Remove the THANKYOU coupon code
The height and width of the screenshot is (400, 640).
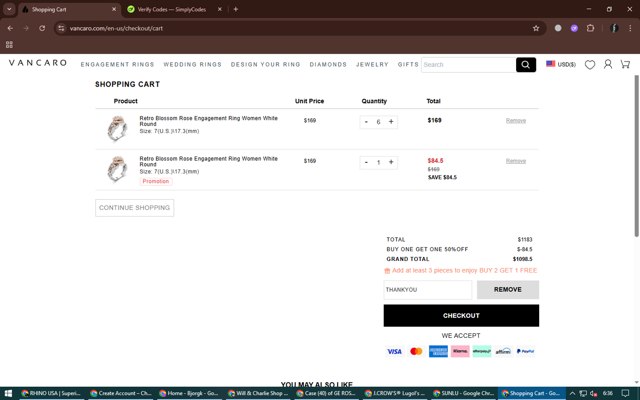[508, 289]
